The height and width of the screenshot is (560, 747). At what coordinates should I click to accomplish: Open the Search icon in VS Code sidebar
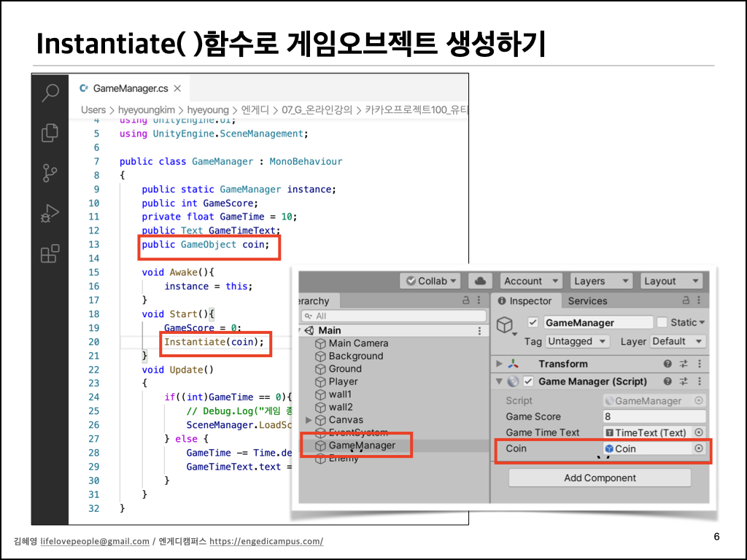point(50,93)
